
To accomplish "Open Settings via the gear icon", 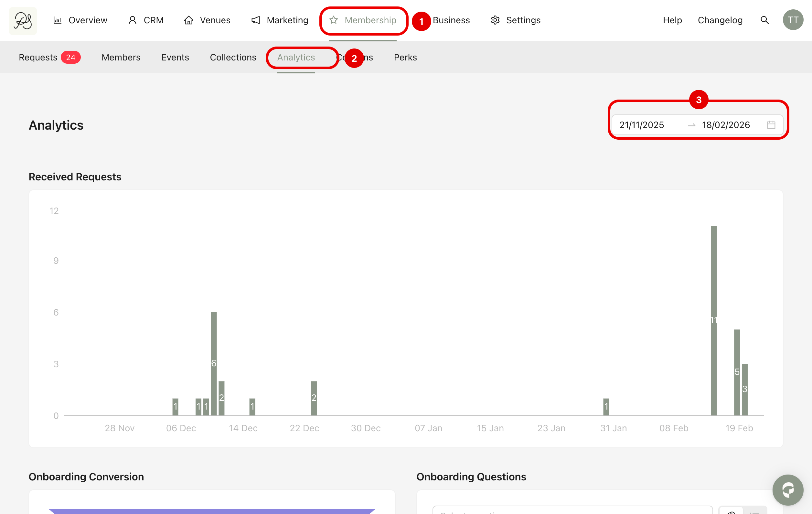I will coord(495,20).
